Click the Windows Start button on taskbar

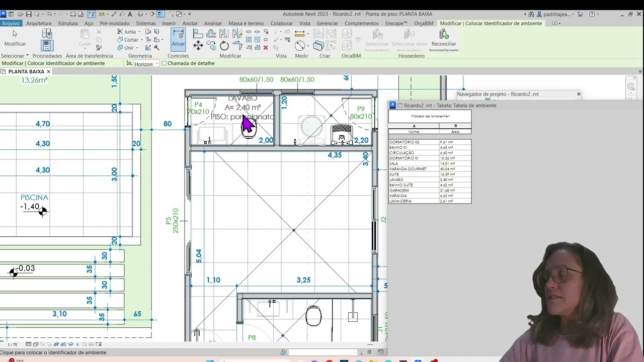pyautogui.click(x=210, y=360)
